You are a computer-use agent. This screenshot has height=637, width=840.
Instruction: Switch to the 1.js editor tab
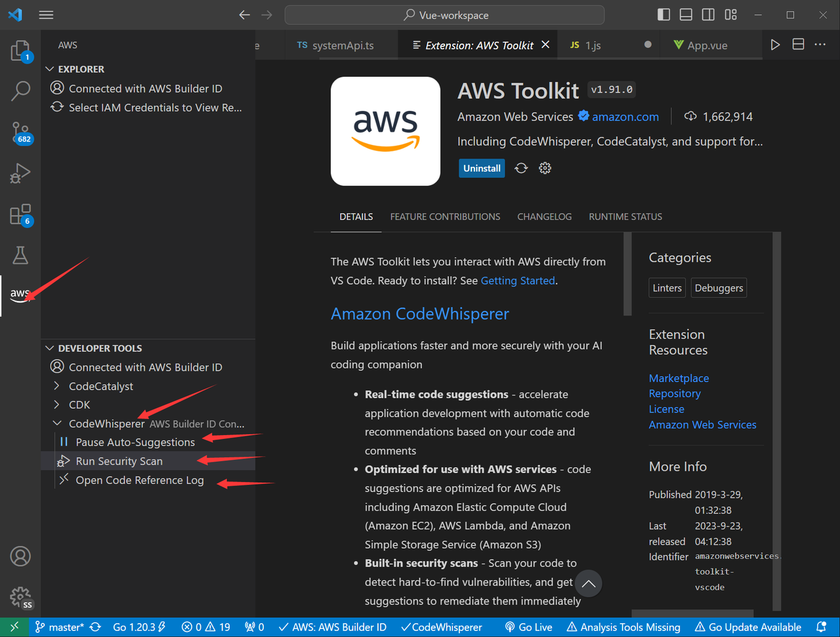point(593,45)
